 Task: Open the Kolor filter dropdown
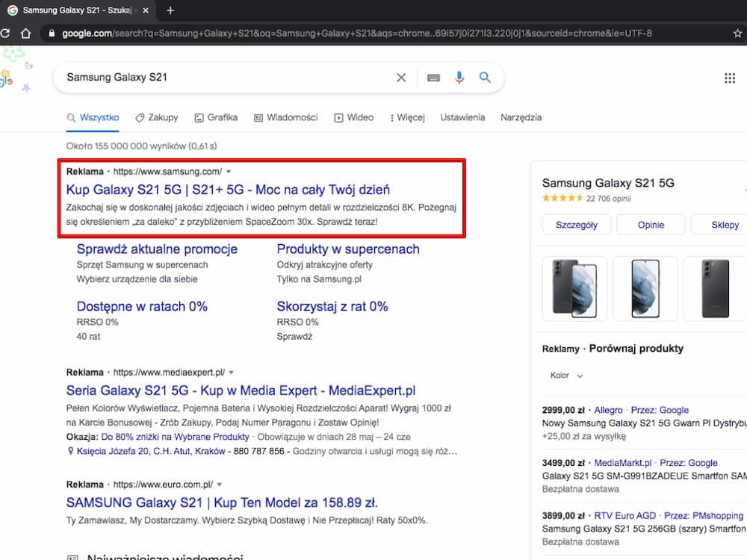pos(566,376)
